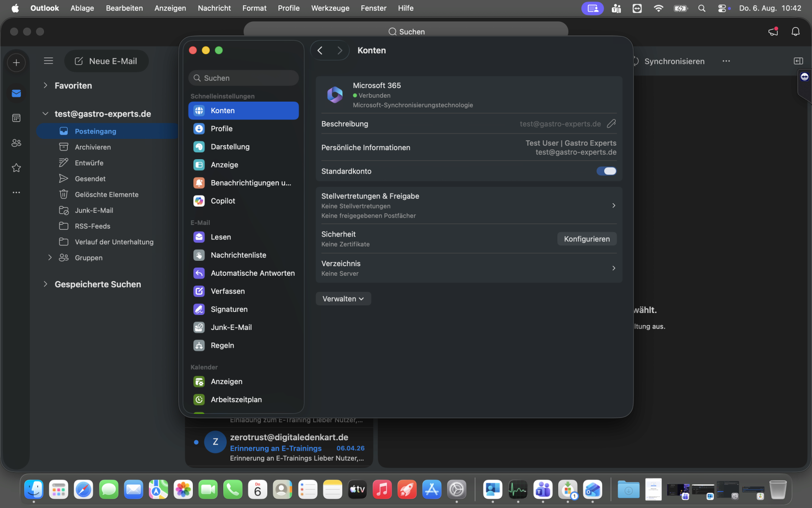The width and height of the screenshot is (812, 508).
Task: Open Spotlight search in menu bar
Action: click(702, 8)
